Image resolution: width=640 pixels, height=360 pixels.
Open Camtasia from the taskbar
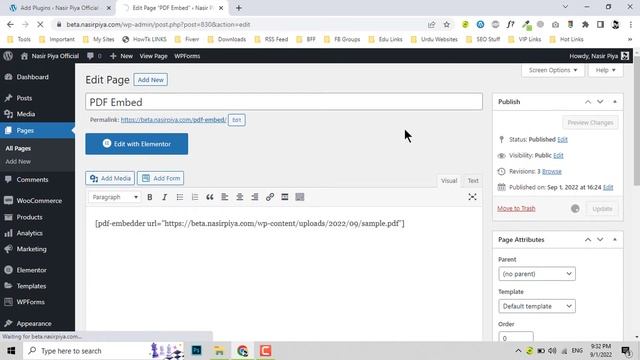click(265, 351)
